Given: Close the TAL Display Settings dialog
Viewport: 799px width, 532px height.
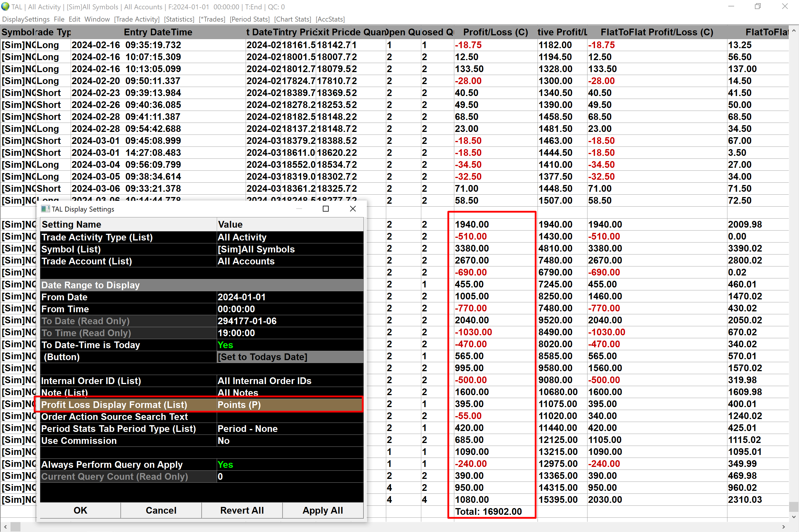Looking at the screenshot, I should (x=353, y=209).
